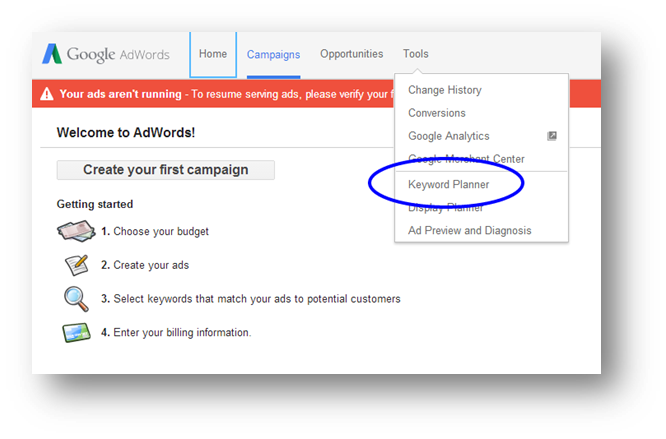Open the Tools menu
Image resolution: width=666 pixels, height=439 pixels.
tap(416, 54)
